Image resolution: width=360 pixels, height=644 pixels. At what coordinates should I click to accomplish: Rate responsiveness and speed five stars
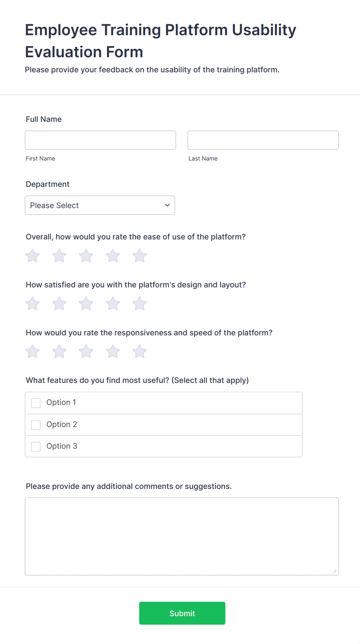click(x=139, y=352)
